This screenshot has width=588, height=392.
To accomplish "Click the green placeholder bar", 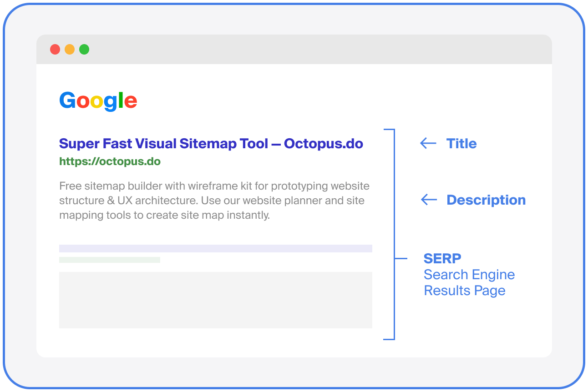I will [109, 259].
